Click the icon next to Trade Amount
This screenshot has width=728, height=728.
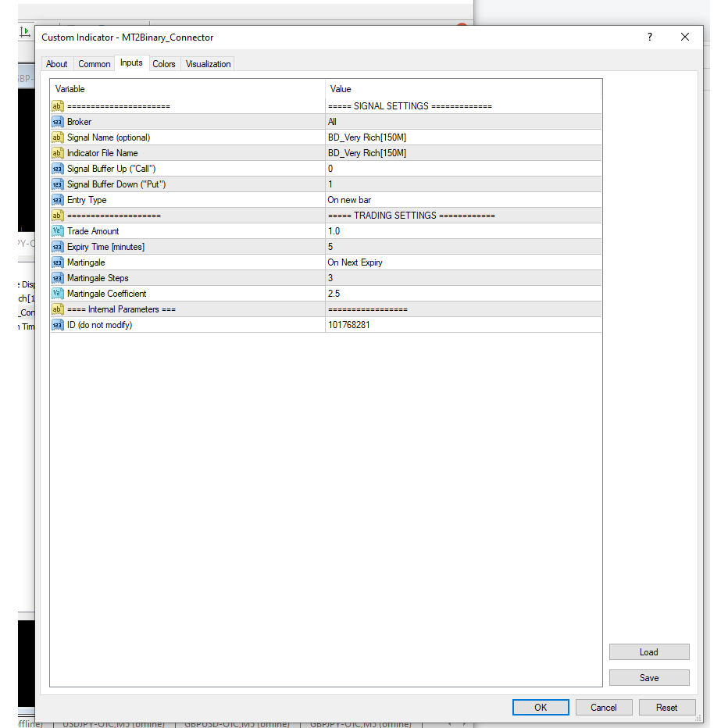(x=57, y=231)
